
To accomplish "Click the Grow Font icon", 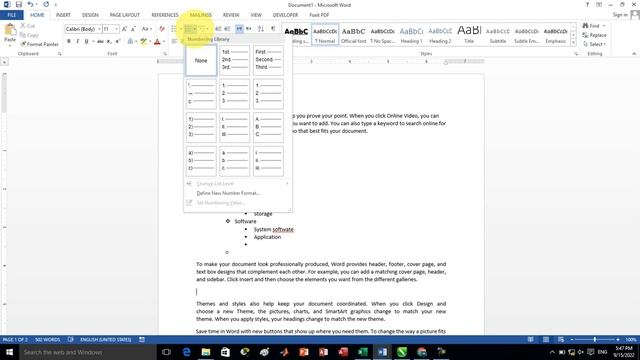I will pyautogui.click(x=124, y=29).
